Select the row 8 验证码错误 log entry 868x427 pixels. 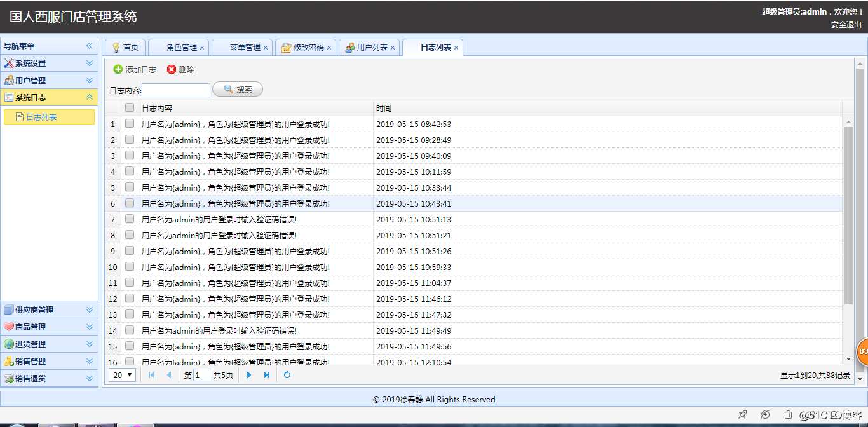pyautogui.click(x=474, y=235)
